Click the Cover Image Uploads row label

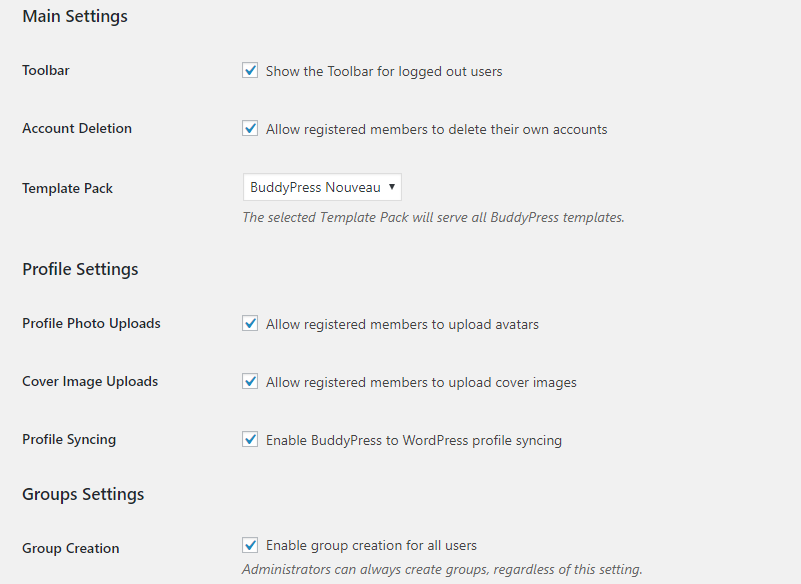point(90,382)
